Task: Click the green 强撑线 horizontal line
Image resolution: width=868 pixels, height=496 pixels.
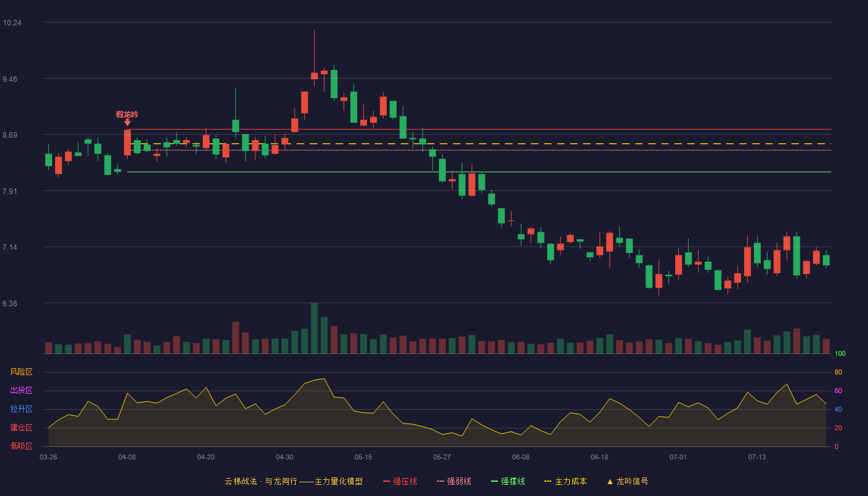Action: (x=479, y=172)
